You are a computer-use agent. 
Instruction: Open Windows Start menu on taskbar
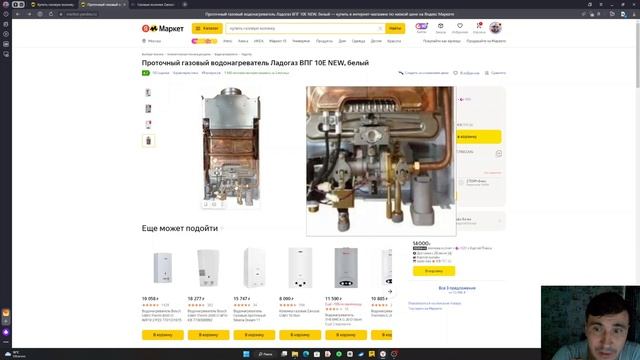(246, 354)
